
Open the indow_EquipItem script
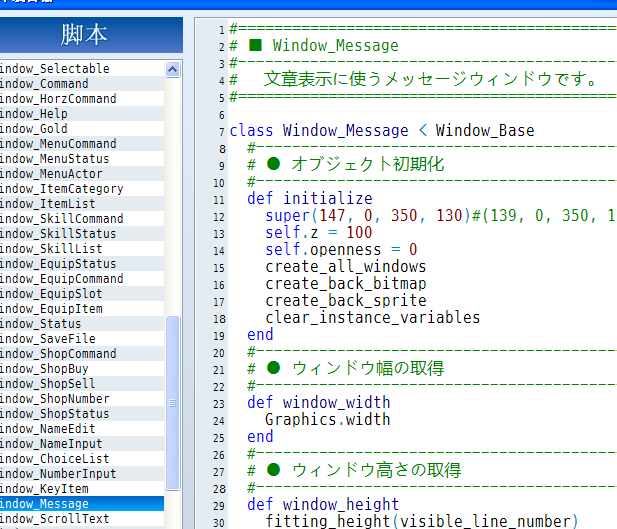[x=82, y=308]
